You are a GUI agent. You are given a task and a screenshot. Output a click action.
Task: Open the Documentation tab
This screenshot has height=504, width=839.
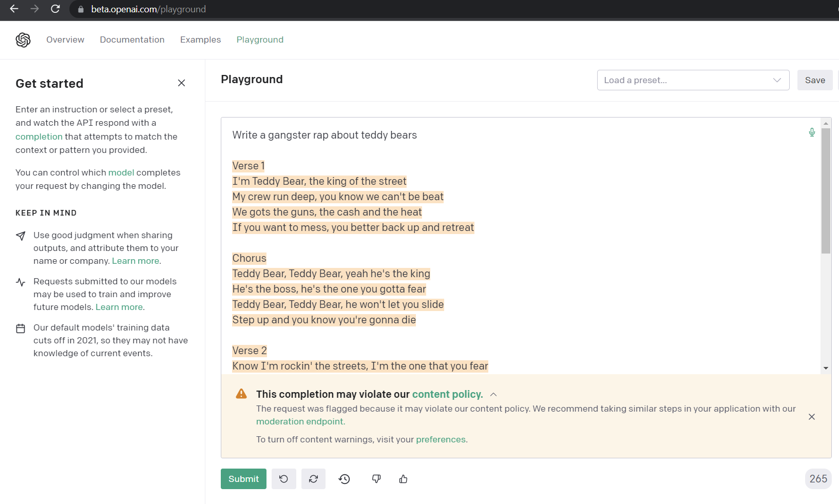click(132, 40)
